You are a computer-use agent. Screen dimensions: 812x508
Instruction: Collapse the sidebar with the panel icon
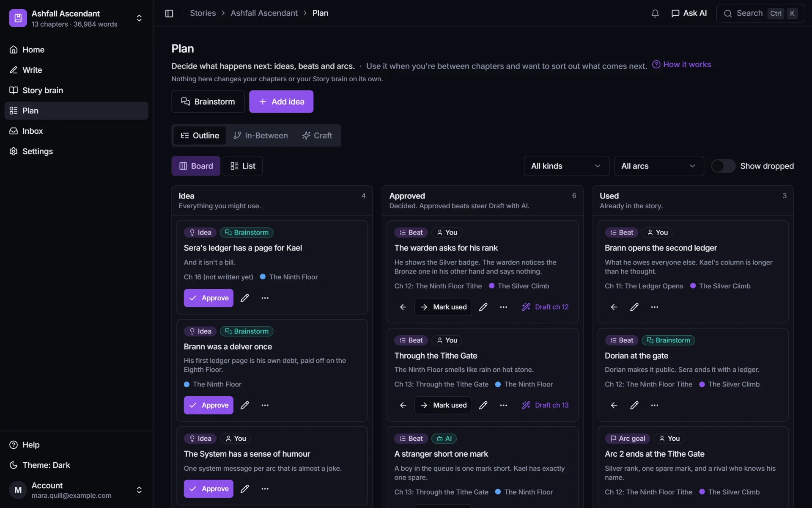[169, 13]
